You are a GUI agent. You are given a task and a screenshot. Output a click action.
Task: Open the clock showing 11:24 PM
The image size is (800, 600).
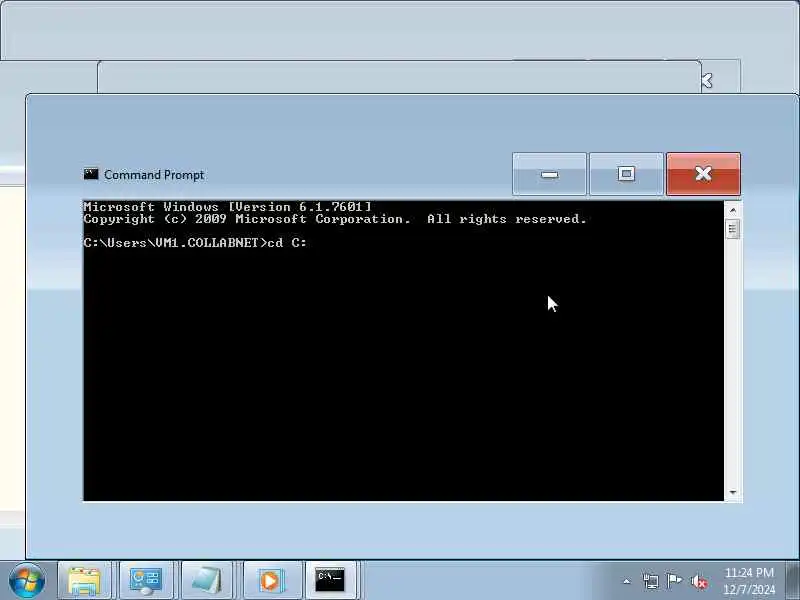pos(749,581)
